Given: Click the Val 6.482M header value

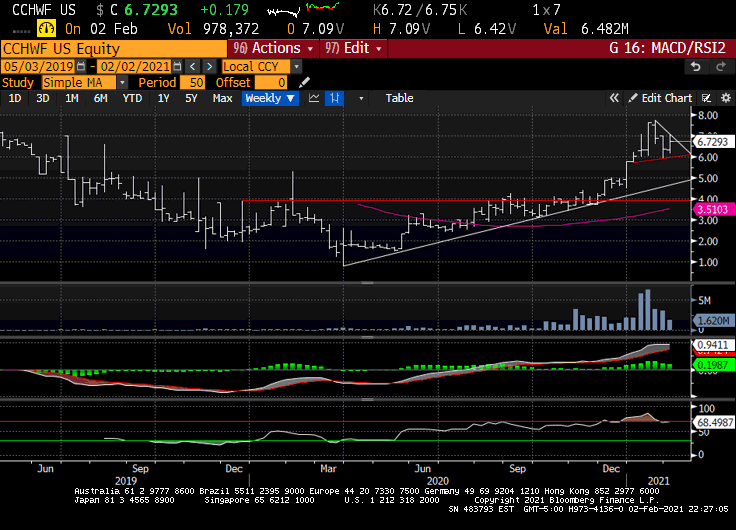Looking at the screenshot, I should pos(586,29).
